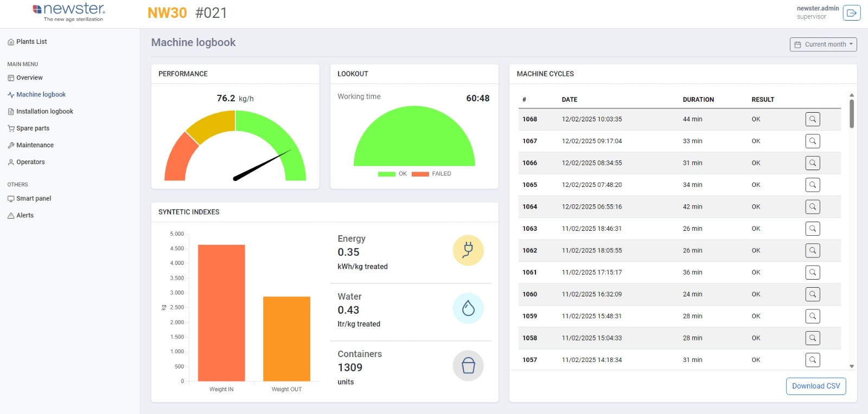The width and height of the screenshot is (868, 414).
Task: Download the cycles as CSV
Action: click(x=815, y=386)
